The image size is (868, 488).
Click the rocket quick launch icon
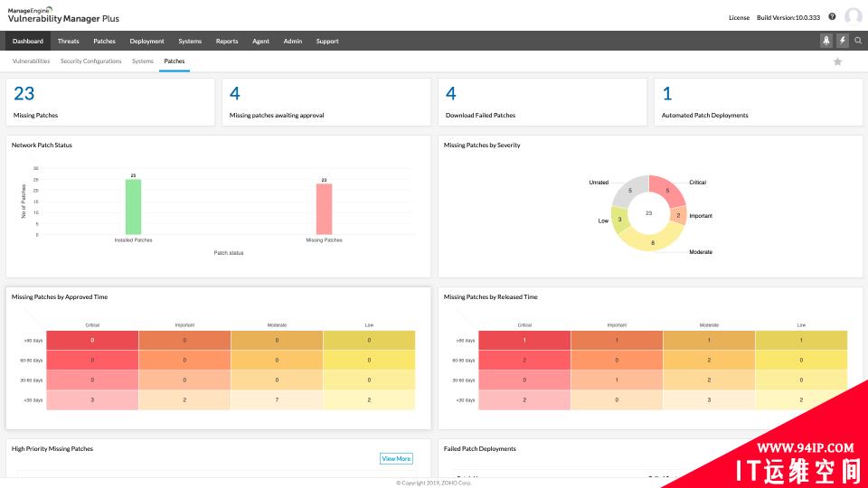click(x=826, y=41)
